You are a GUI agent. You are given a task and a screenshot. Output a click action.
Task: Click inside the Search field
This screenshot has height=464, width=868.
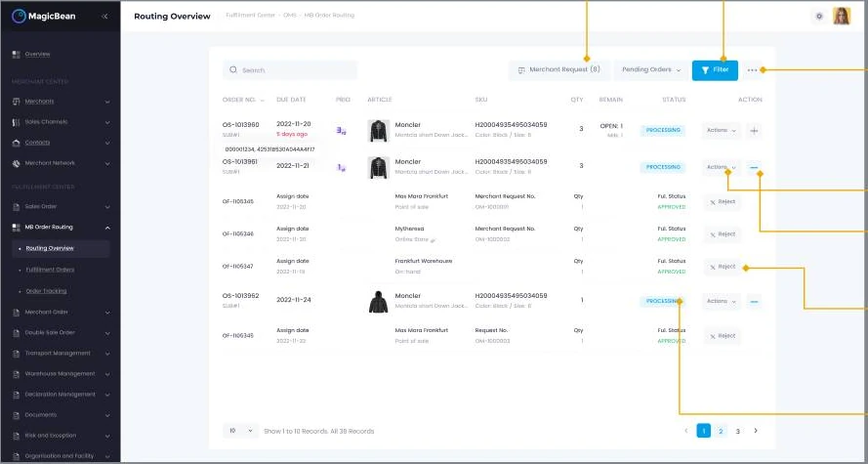tap(290, 70)
